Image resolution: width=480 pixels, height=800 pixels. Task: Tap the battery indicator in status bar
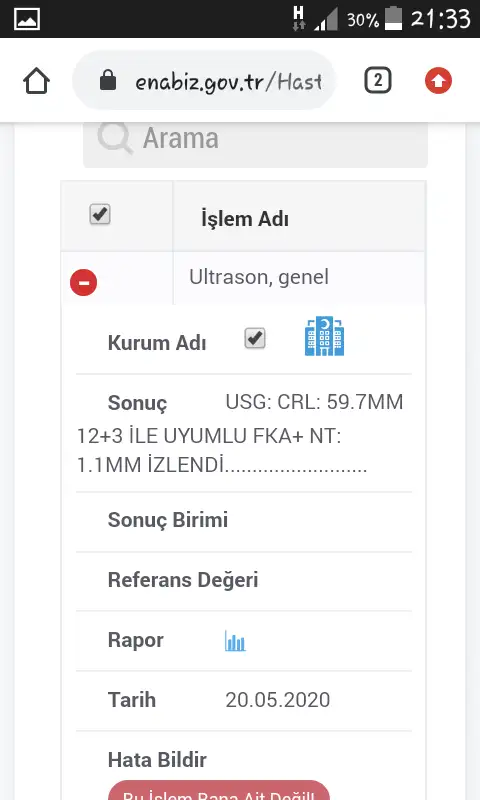tap(393, 18)
